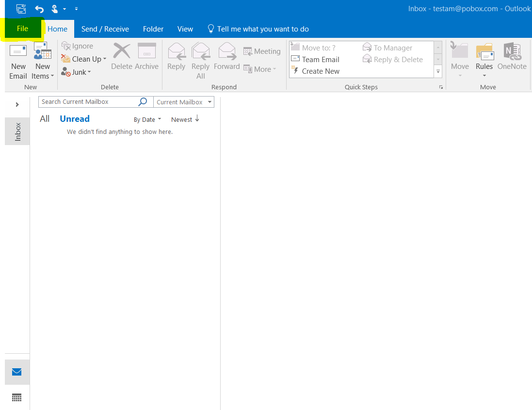
Task: Show All messages filter
Action: point(45,119)
